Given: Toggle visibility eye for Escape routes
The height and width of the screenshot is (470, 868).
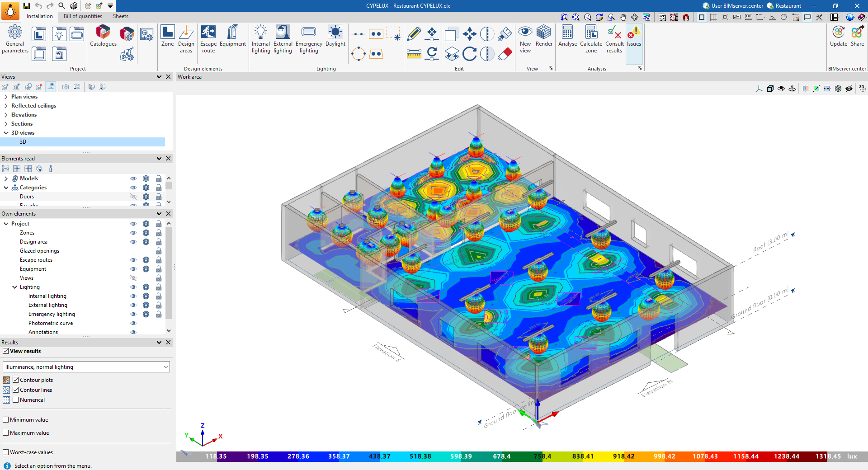Looking at the screenshot, I should [133, 260].
